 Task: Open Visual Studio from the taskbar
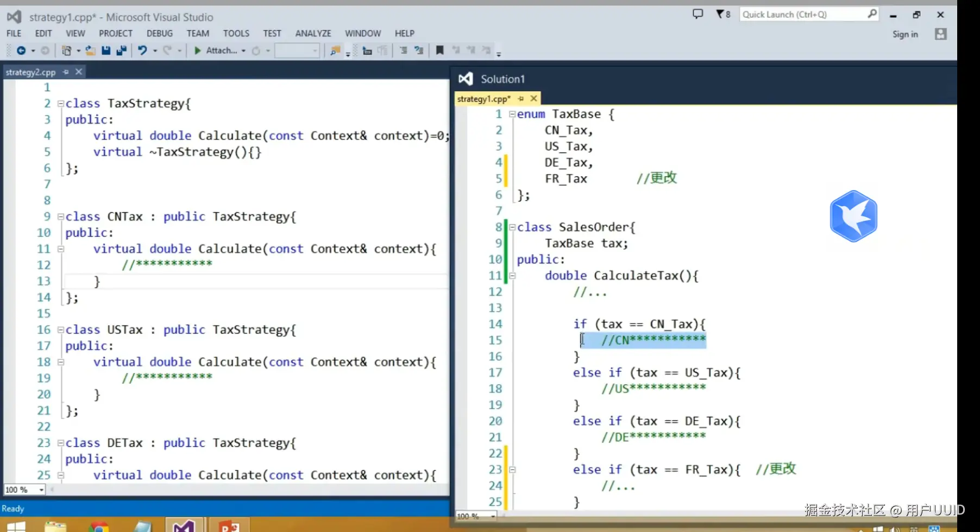click(x=184, y=525)
